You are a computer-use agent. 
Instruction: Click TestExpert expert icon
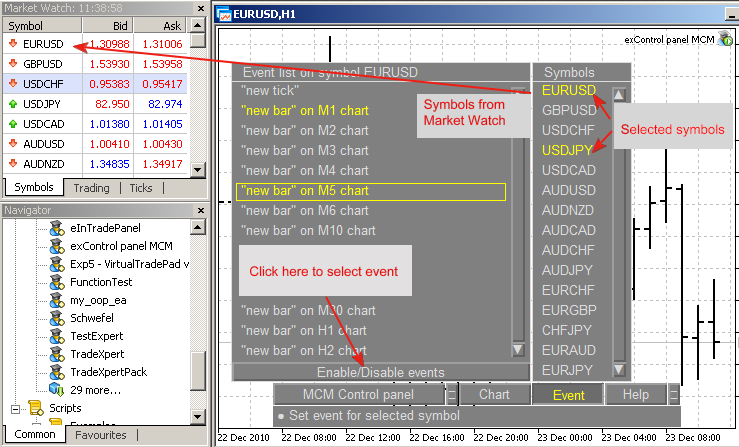57,336
